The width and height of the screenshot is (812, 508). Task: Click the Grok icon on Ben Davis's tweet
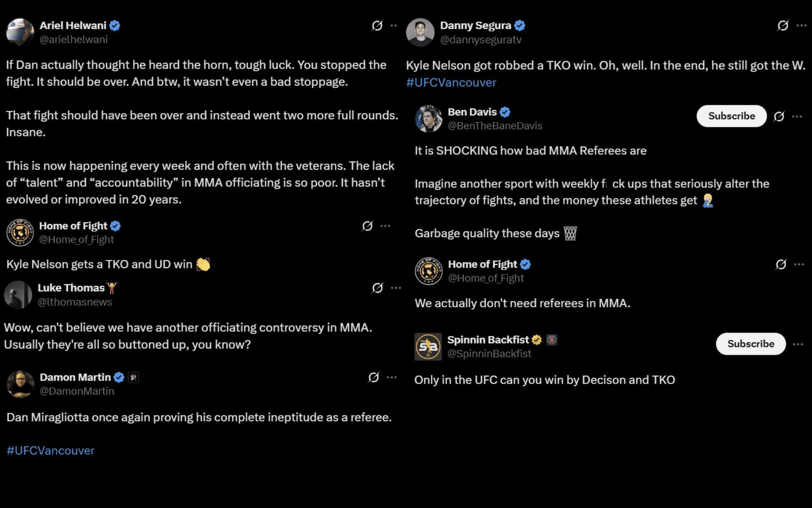(x=779, y=116)
